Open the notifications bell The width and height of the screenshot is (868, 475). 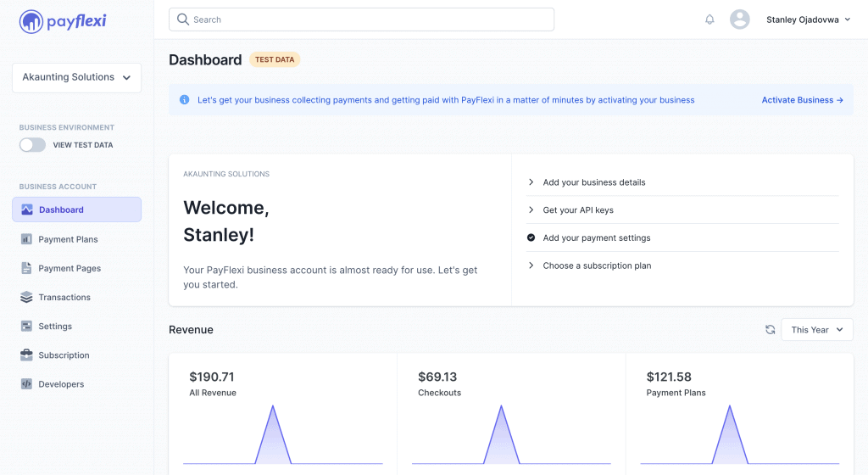(x=709, y=20)
